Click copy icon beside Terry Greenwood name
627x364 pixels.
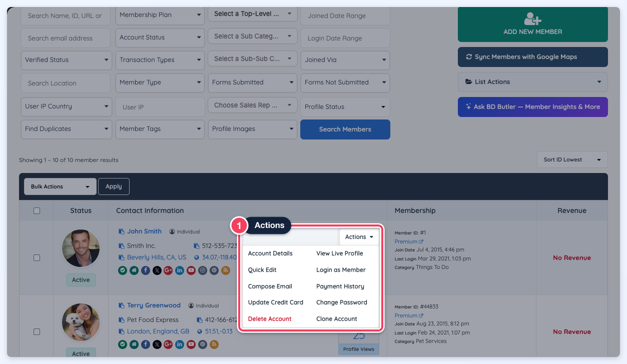[x=121, y=305]
